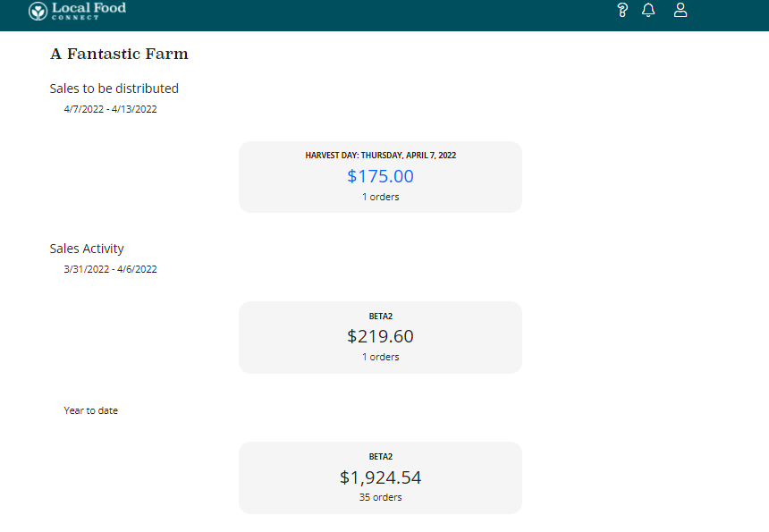Screen dimensions: 769x532
Task: Open the help question mark icon
Action: coord(623,11)
